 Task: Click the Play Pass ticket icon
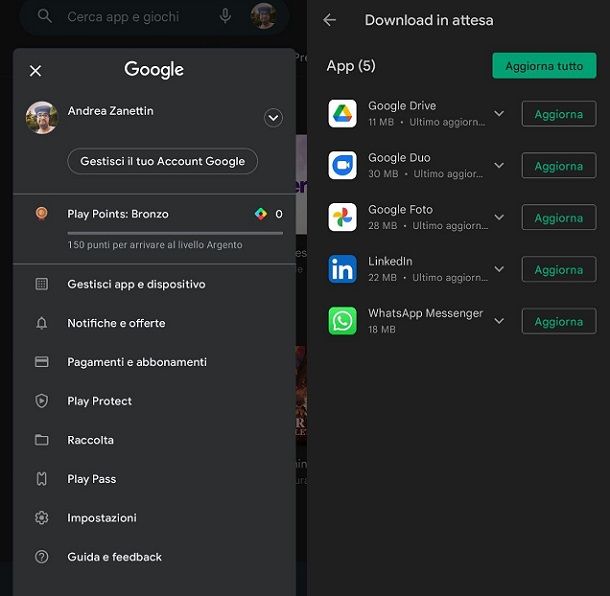[x=42, y=479]
